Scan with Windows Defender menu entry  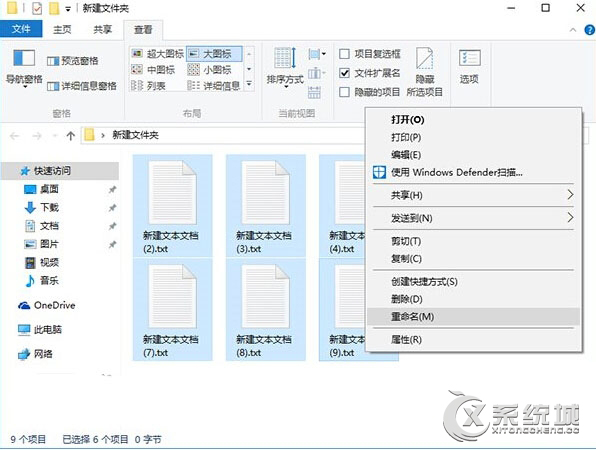pyautogui.click(x=473, y=172)
